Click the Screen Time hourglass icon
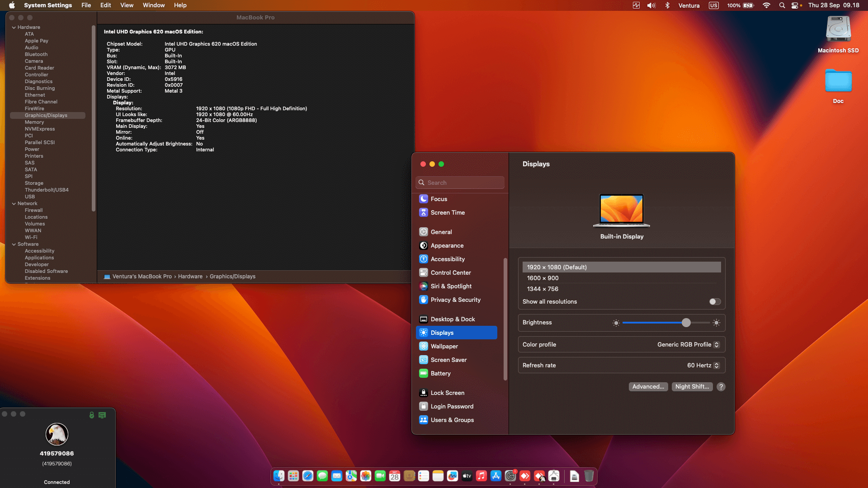This screenshot has height=488, width=868. tap(423, 212)
